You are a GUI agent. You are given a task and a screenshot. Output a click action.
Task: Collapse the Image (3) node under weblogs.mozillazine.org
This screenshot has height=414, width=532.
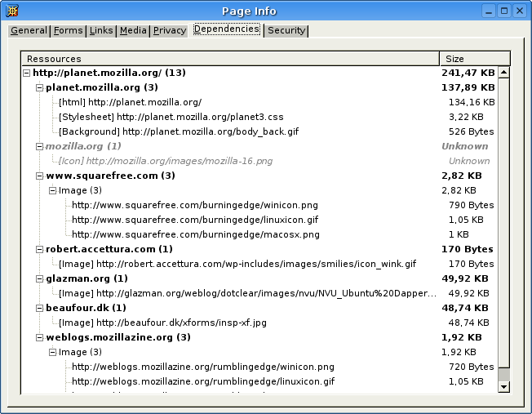tap(52, 352)
